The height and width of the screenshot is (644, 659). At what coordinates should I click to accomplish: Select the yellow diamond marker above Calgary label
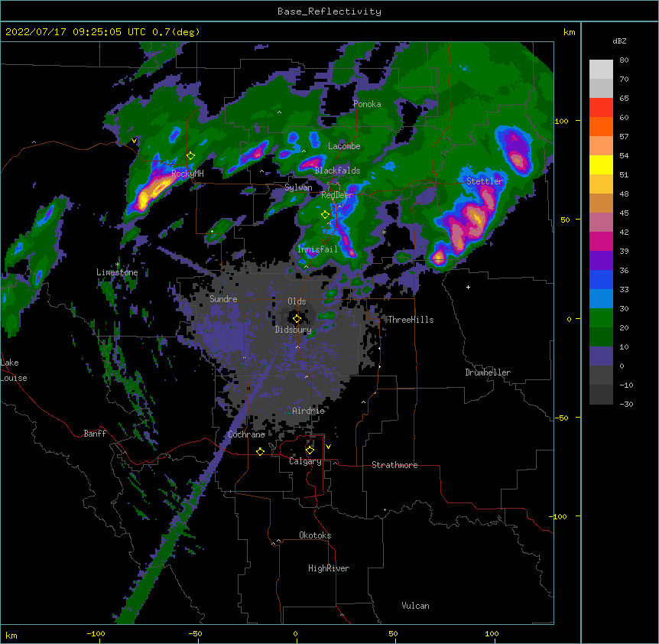coord(310,450)
